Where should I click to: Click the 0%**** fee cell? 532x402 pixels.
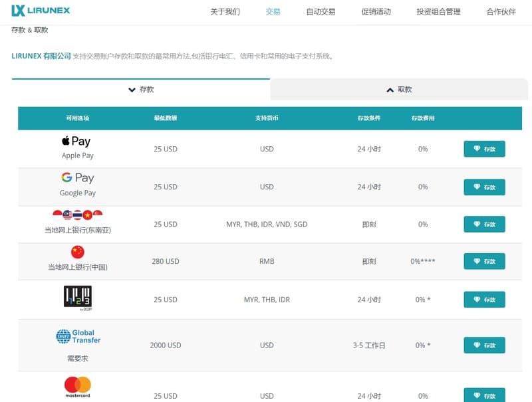coord(423,261)
